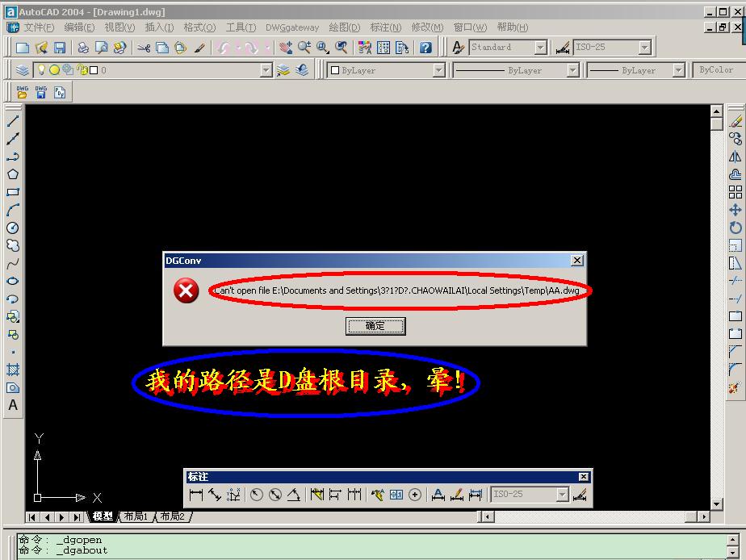Screen dimensions: 746x560
Task: Close the DGConv error dialog
Action: (576, 260)
